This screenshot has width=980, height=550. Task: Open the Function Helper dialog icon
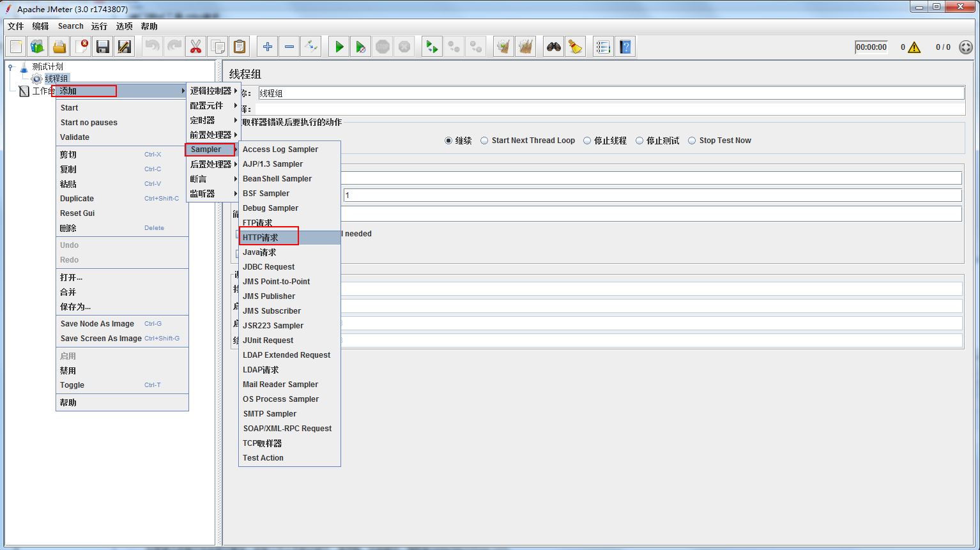tap(603, 47)
